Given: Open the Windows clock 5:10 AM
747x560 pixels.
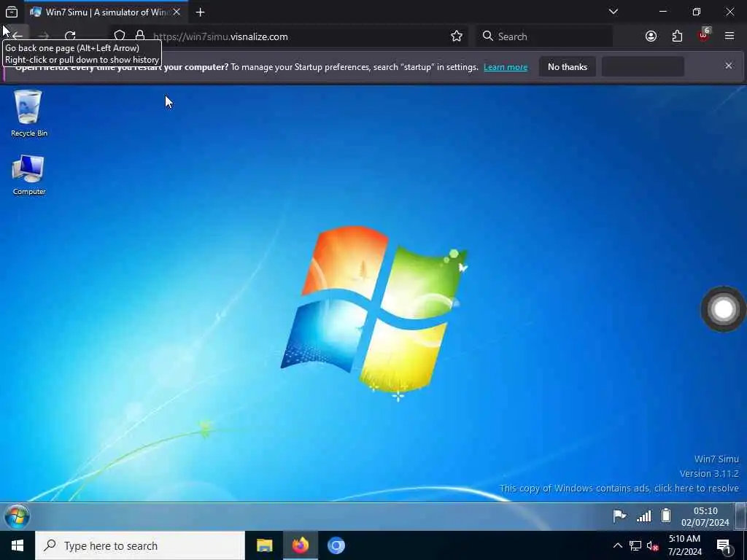Looking at the screenshot, I should pyautogui.click(x=685, y=545).
